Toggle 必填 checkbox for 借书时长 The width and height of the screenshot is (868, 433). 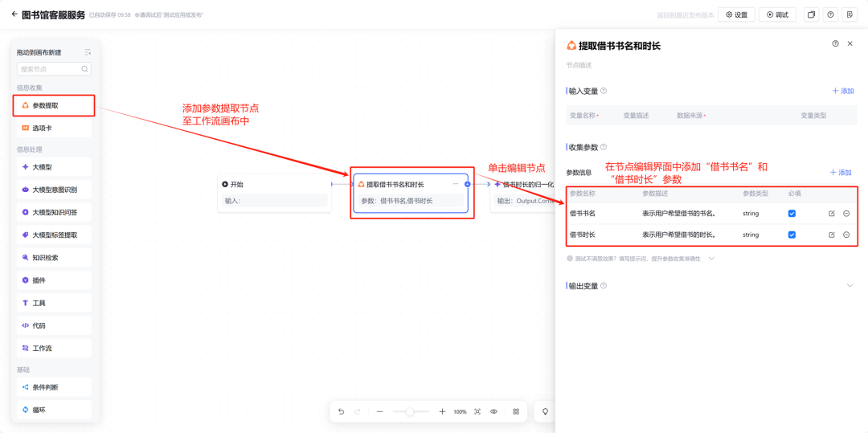click(792, 235)
